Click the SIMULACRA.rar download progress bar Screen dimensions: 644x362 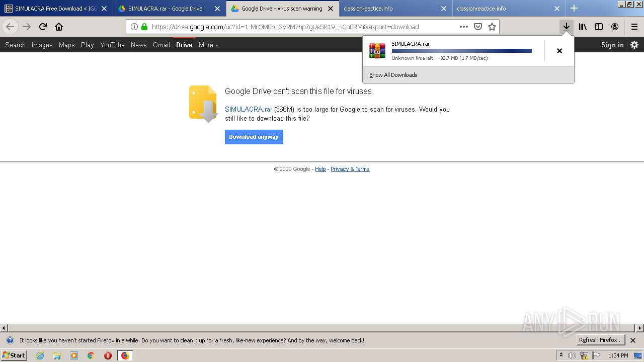click(462, 51)
